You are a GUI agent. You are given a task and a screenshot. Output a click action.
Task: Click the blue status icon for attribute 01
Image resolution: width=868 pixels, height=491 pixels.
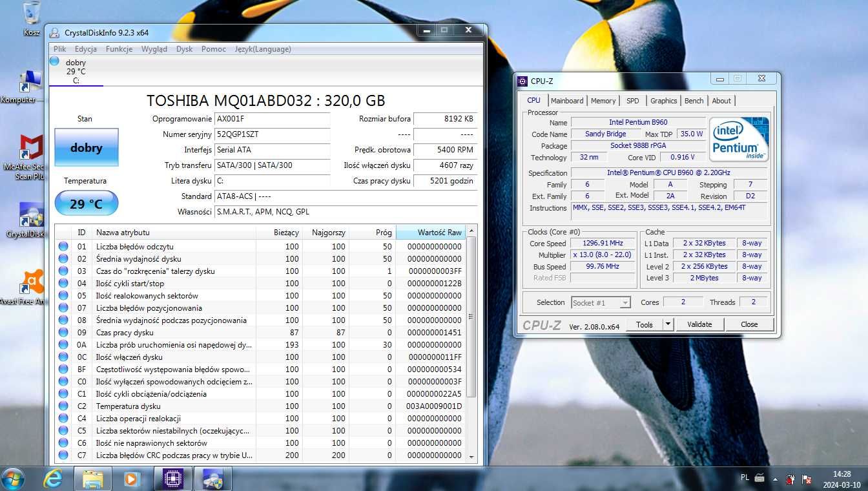63,246
